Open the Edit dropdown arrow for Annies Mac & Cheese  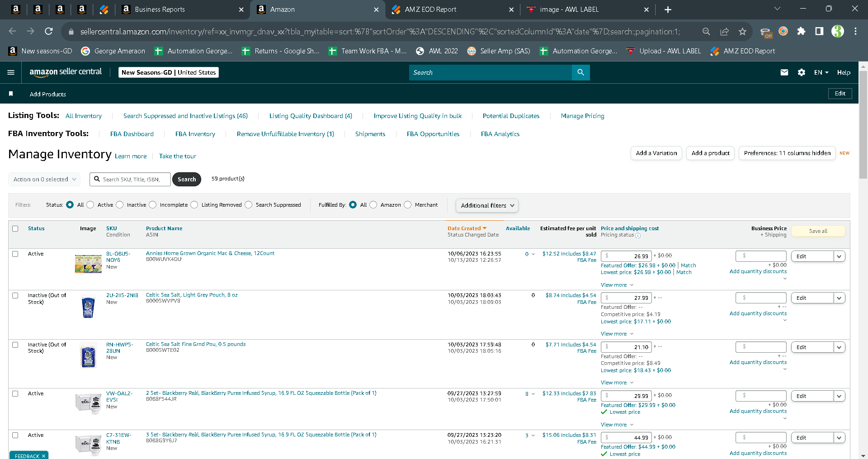click(x=840, y=256)
